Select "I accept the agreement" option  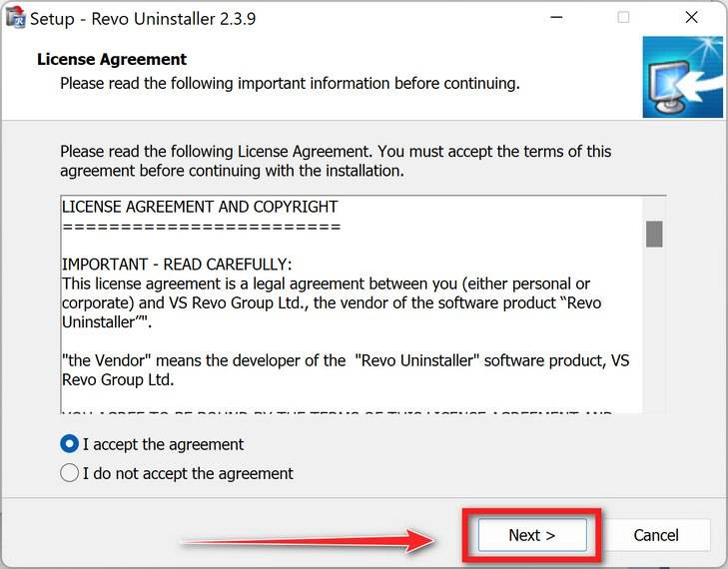coord(70,444)
